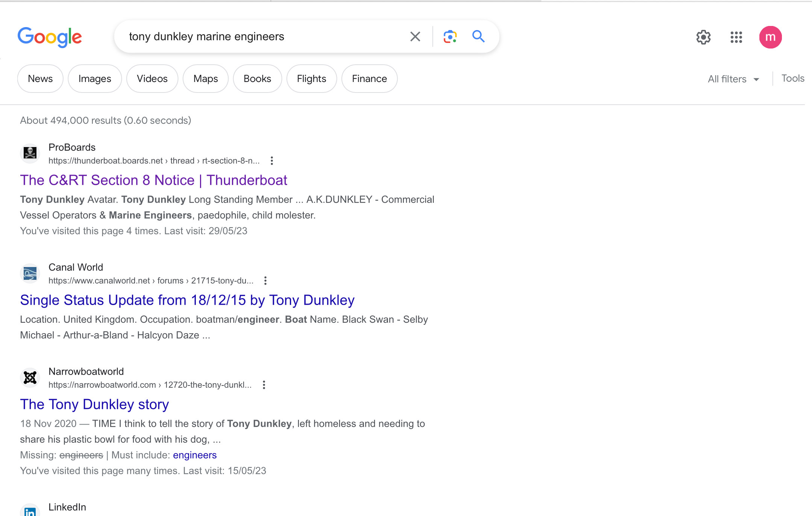This screenshot has height=516, width=812.
Task: Switch to the Maps tab
Action: (206, 79)
